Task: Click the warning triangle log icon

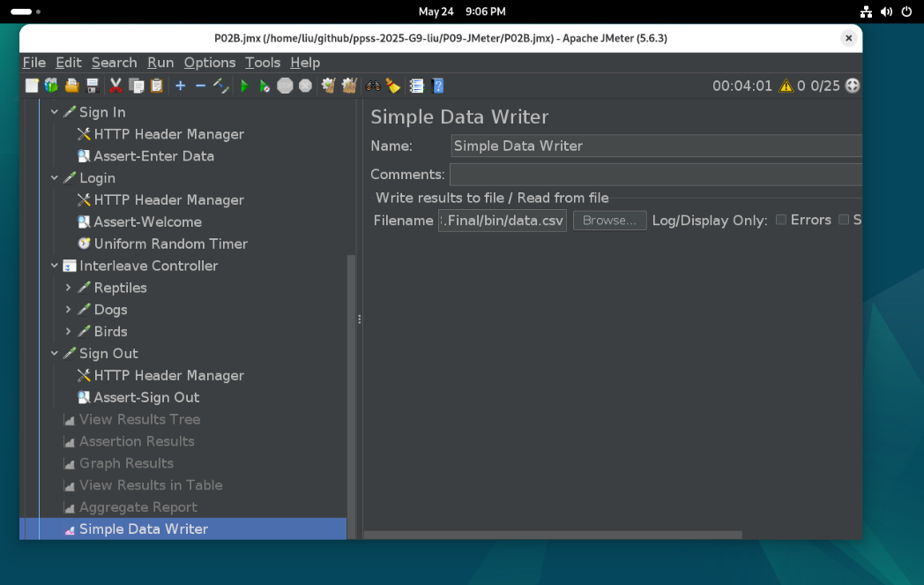Action: coord(786,86)
